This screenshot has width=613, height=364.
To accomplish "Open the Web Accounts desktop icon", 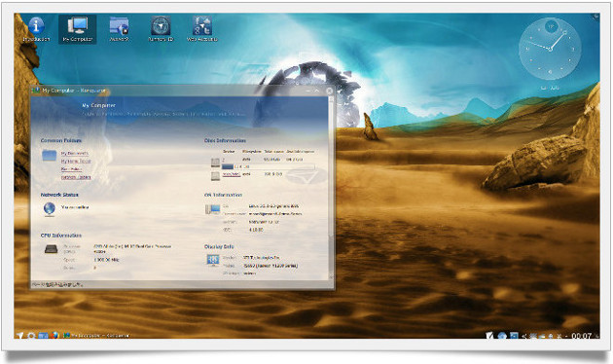I will (202, 29).
